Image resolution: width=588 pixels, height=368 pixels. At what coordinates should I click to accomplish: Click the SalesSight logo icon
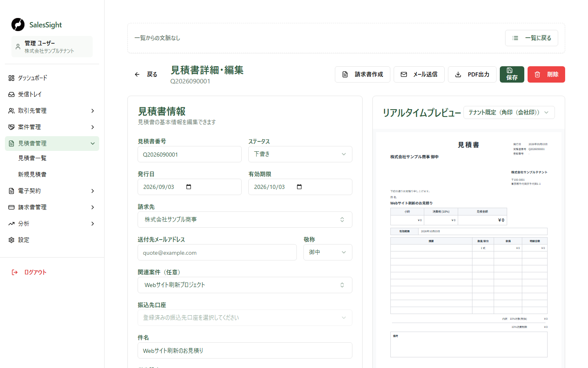click(x=18, y=25)
